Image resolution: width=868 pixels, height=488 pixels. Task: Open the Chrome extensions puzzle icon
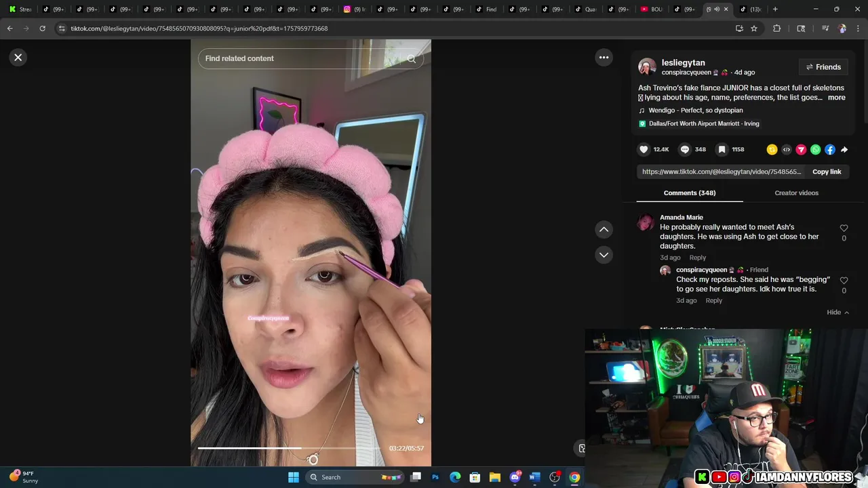coord(777,28)
